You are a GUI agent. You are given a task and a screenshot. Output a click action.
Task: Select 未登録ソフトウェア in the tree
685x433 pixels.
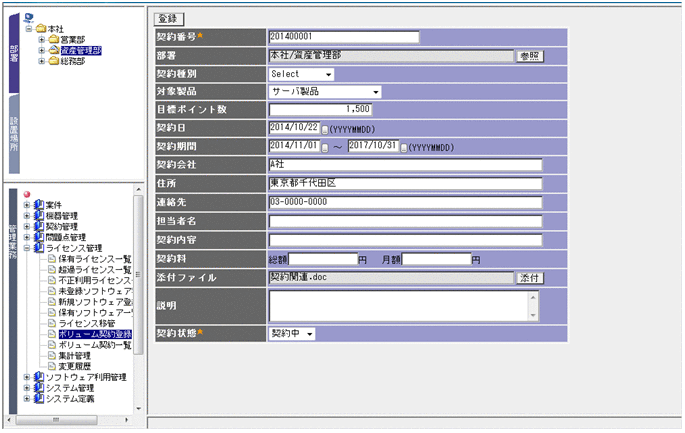pos(95,291)
